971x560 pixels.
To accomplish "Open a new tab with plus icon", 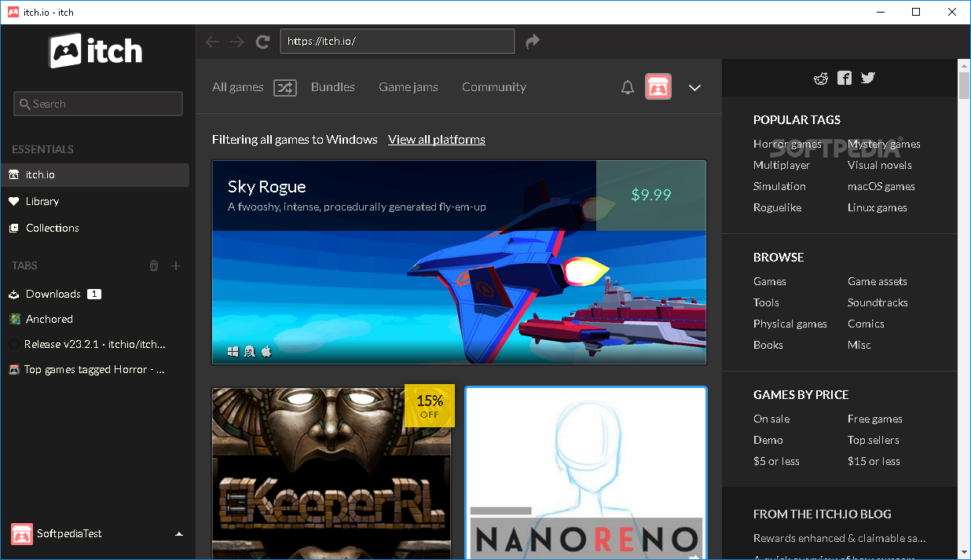I will click(x=176, y=265).
